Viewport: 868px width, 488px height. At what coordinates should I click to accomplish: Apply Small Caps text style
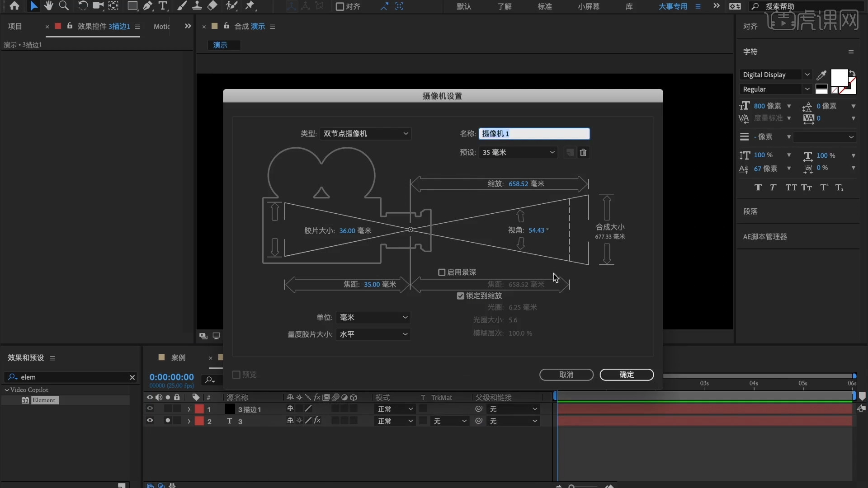click(807, 188)
